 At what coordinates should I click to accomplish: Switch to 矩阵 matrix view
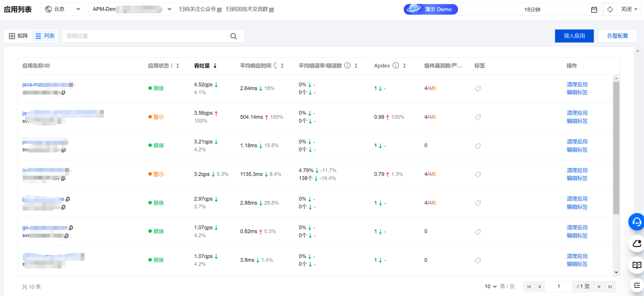18,36
